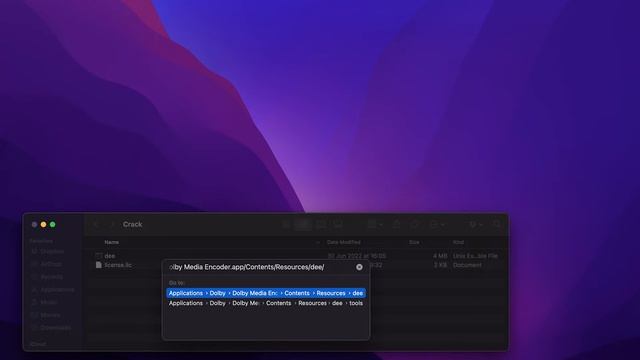Open the Action menu in toolbar

437,224
